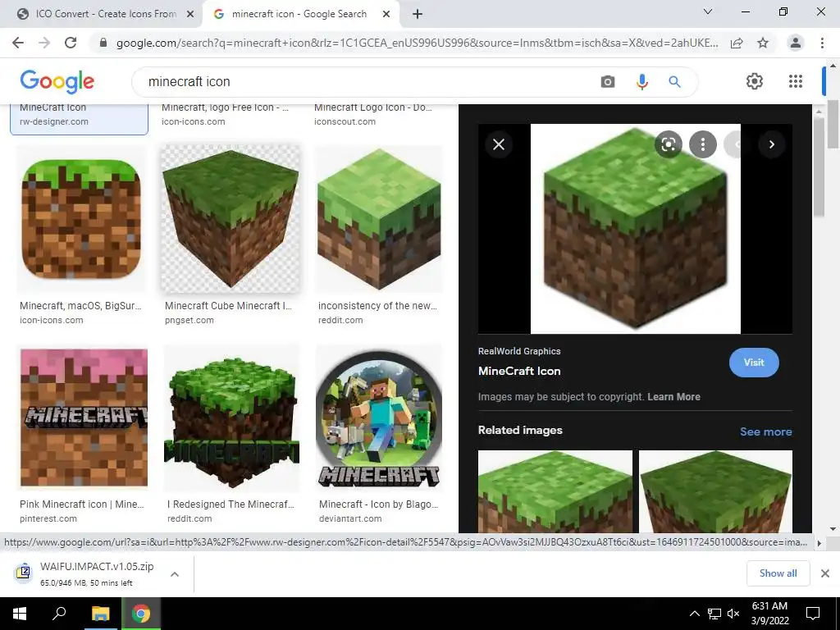Image resolution: width=840 pixels, height=630 pixels.
Task: Reload the current page
Action: (x=71, y=43)
